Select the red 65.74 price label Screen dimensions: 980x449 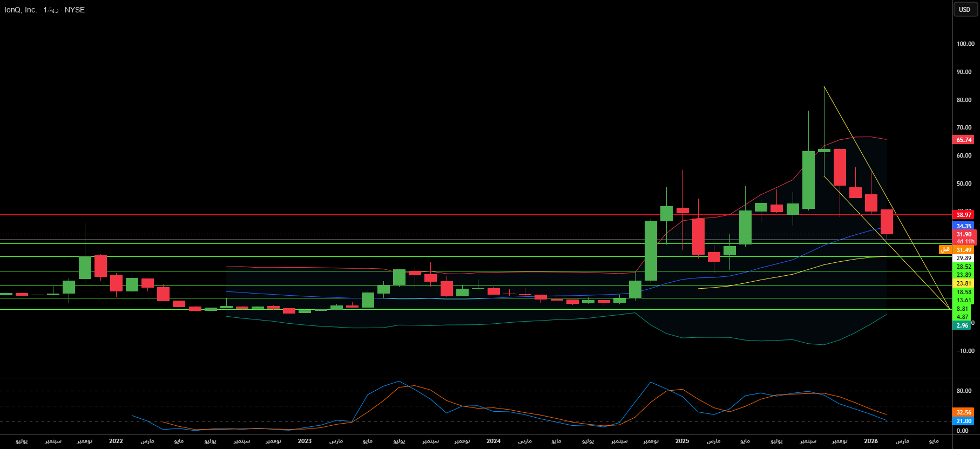coord(964,140)
